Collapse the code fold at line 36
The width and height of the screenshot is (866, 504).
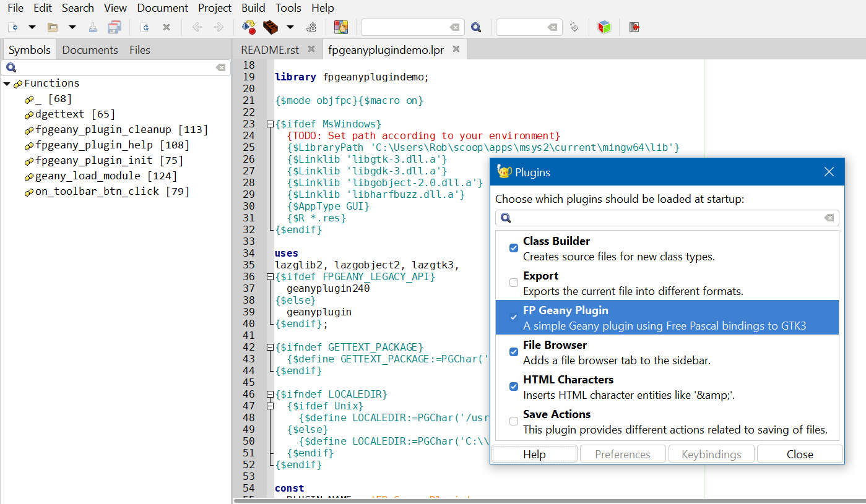click(270, 276)
